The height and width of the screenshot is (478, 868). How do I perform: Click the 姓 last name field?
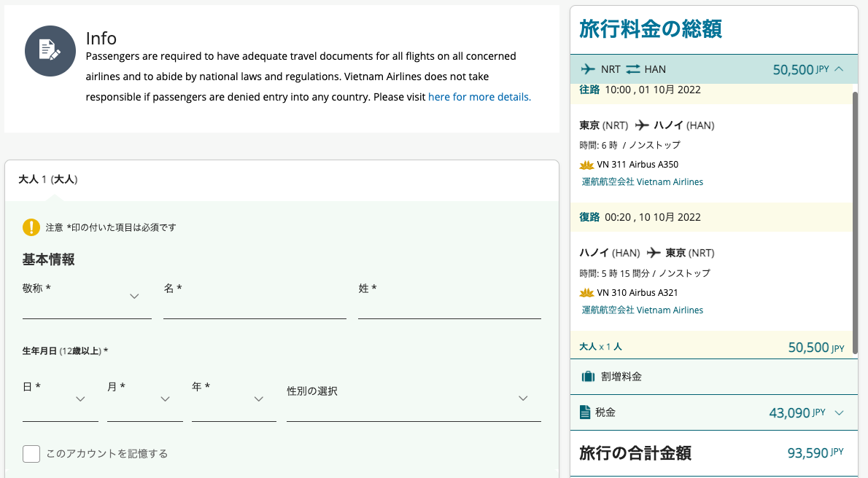click(x=449, y=299)
